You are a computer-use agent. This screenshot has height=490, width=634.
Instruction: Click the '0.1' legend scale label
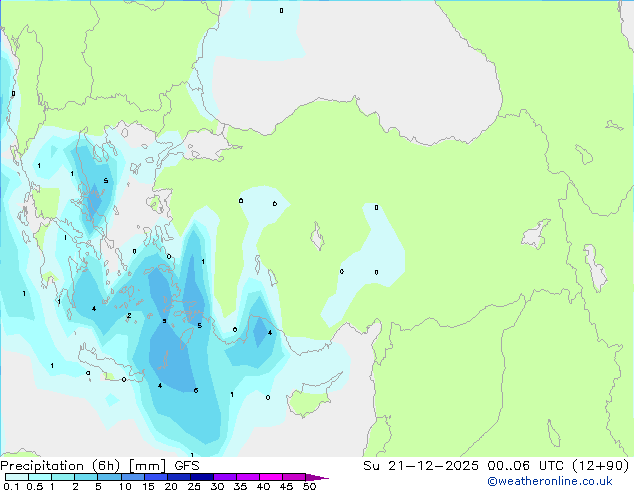(11, 486)
